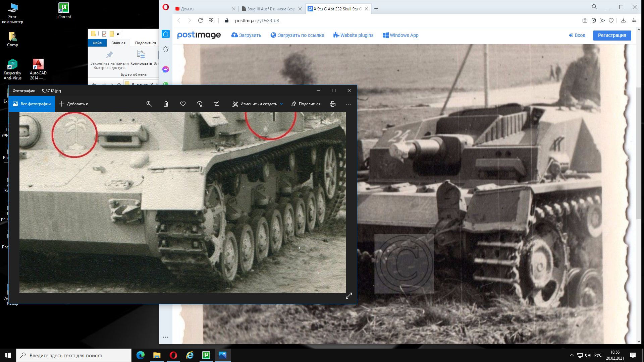The height and width of the screenshot is (362, 644).
Task: Expand photo to fullscreen with arrow icon
Action: [349, 296]
